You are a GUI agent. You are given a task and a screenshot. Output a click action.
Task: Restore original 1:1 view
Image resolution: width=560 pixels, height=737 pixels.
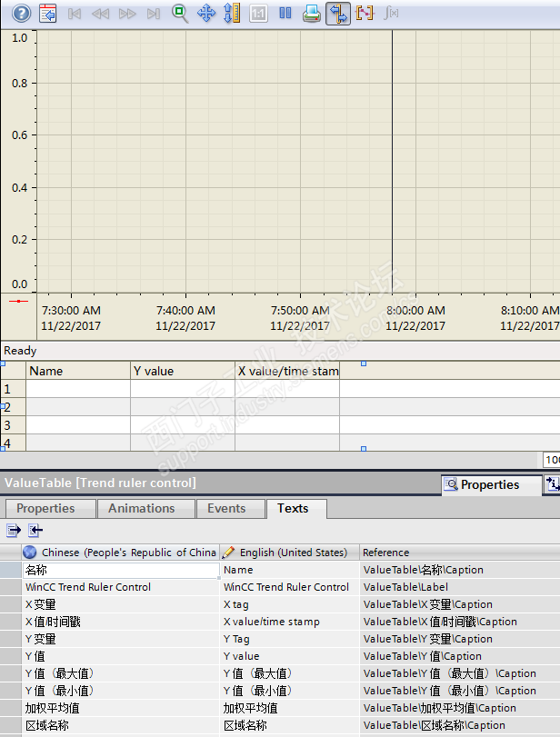258,14
